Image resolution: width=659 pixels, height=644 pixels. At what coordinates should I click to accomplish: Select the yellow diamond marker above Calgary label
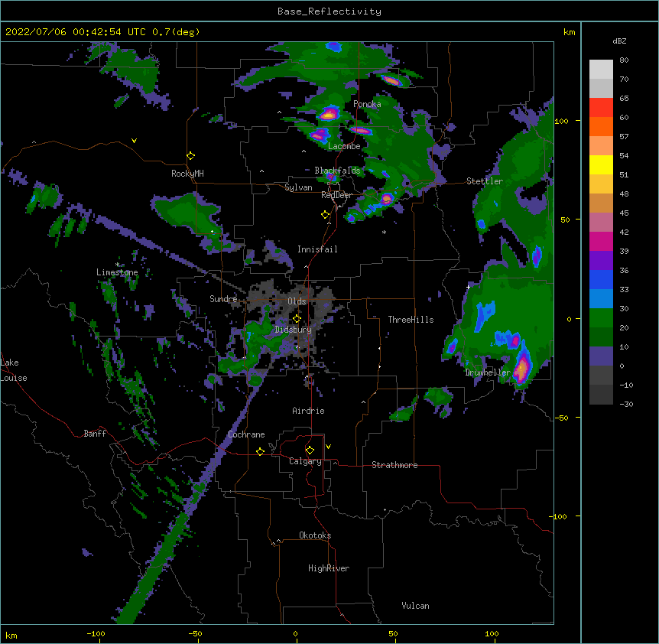click(310, 450)
